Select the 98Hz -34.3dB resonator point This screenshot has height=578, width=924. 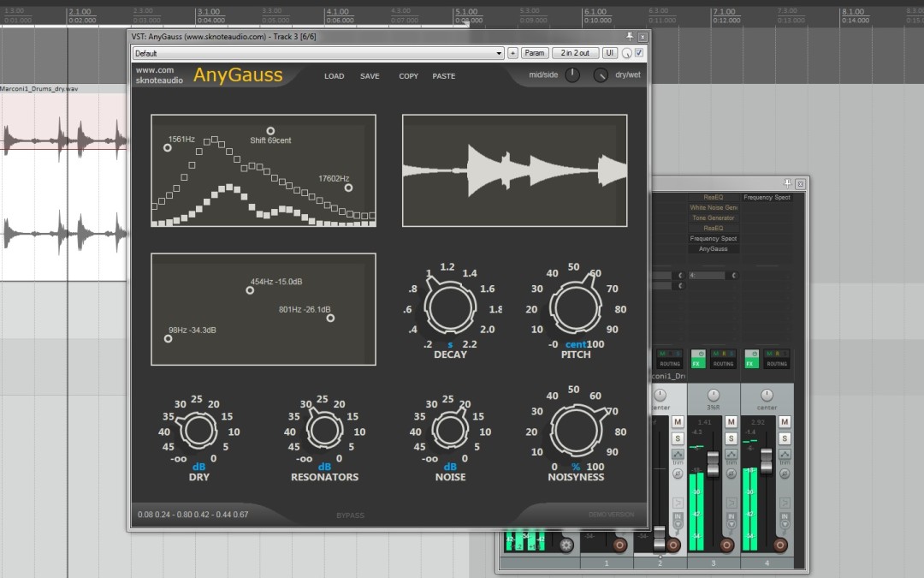[x=168, y=338]
